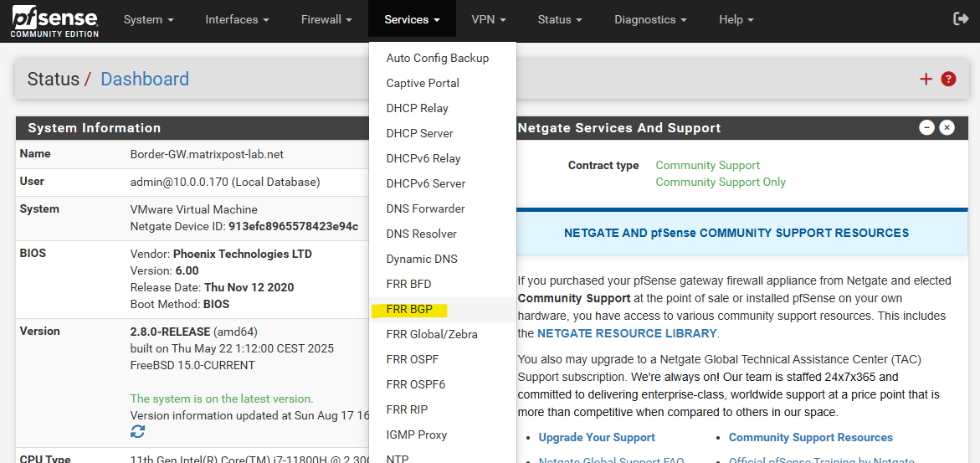Add a dashboard widget with red plus icon
Viewport: 980px width, 463px height.
click(x=926, y=79)
